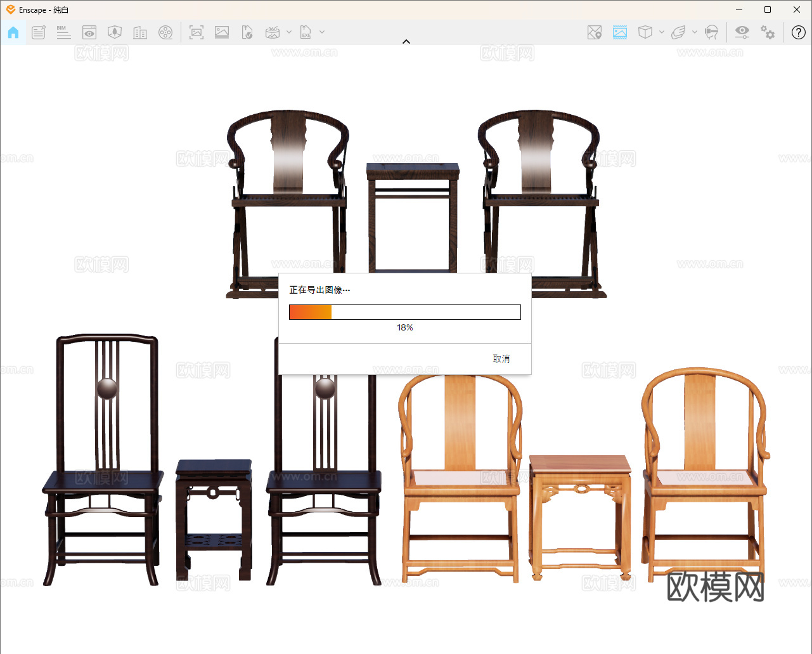
Task: Open the BIM information panel
Action: [x=63, y=32]
